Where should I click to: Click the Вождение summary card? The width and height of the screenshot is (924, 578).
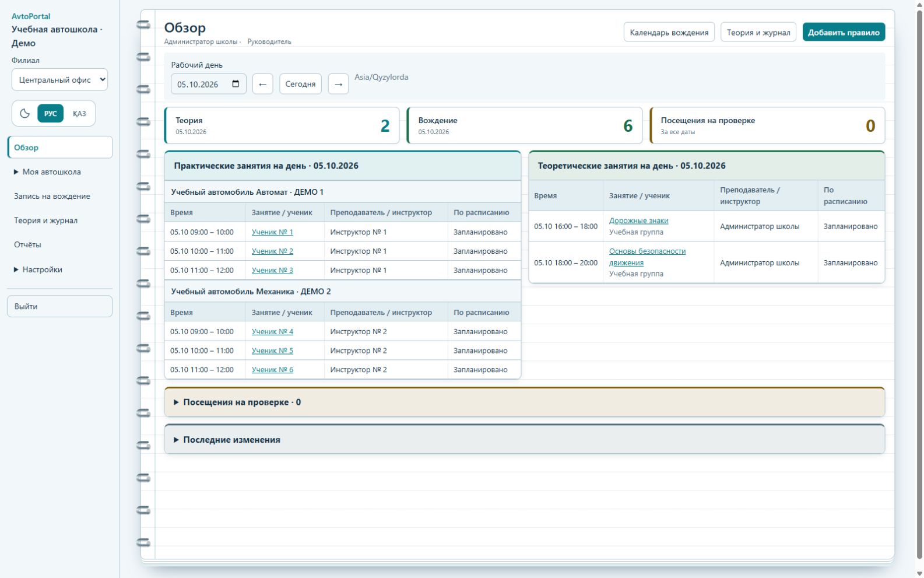525,125
